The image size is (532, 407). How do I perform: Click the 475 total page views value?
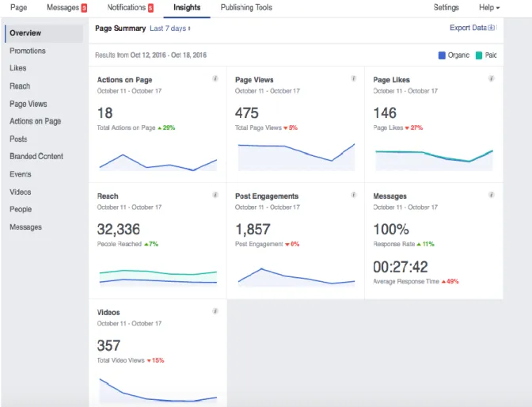click(x=247, y=113)
